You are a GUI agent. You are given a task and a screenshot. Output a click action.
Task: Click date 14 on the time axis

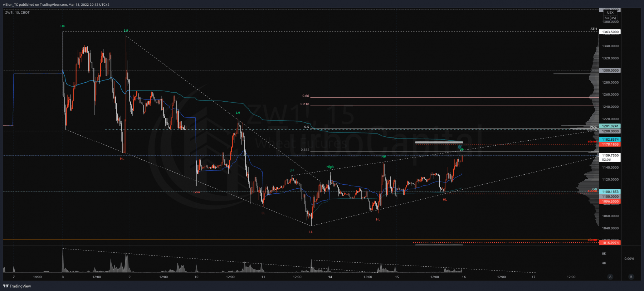click(x=330, y=277)
